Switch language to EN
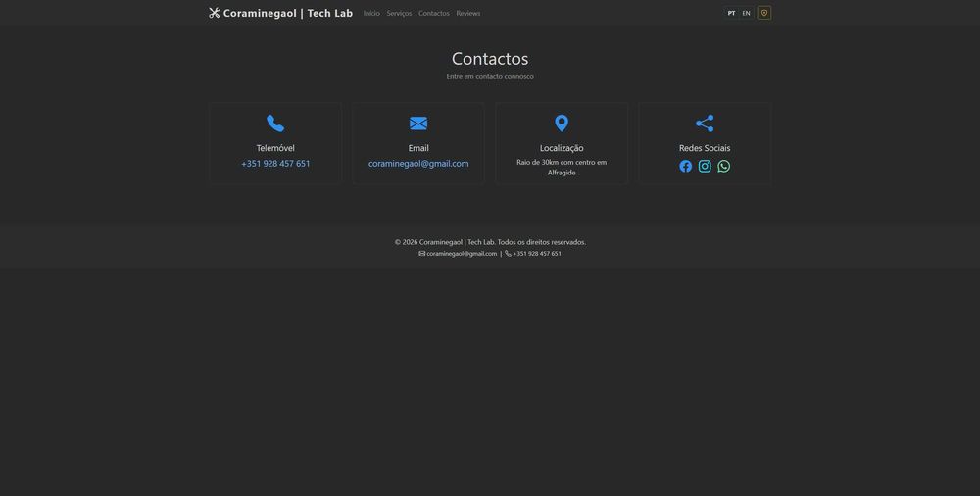Screen dimensions: 980x496 click(746, 13)
